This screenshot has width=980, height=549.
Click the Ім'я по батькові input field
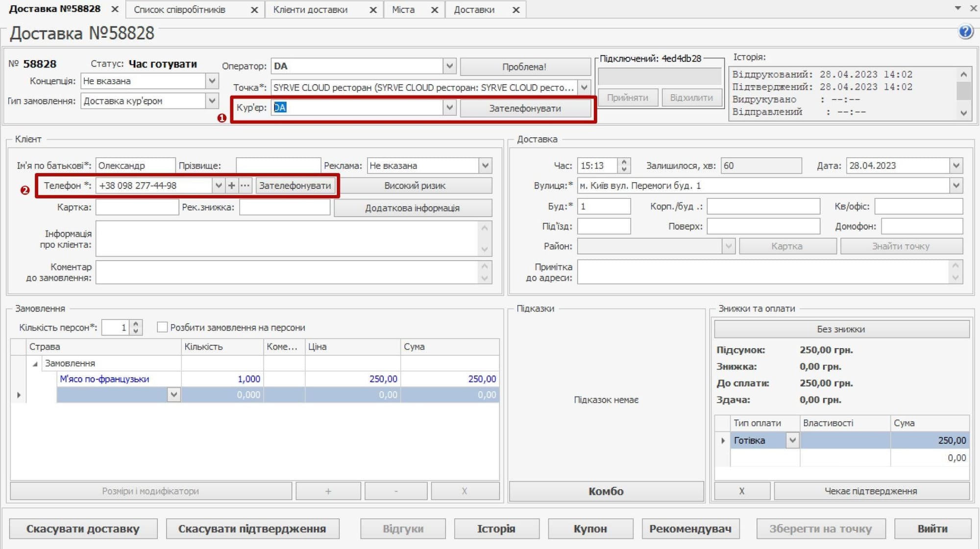click(x=135, y=166)
